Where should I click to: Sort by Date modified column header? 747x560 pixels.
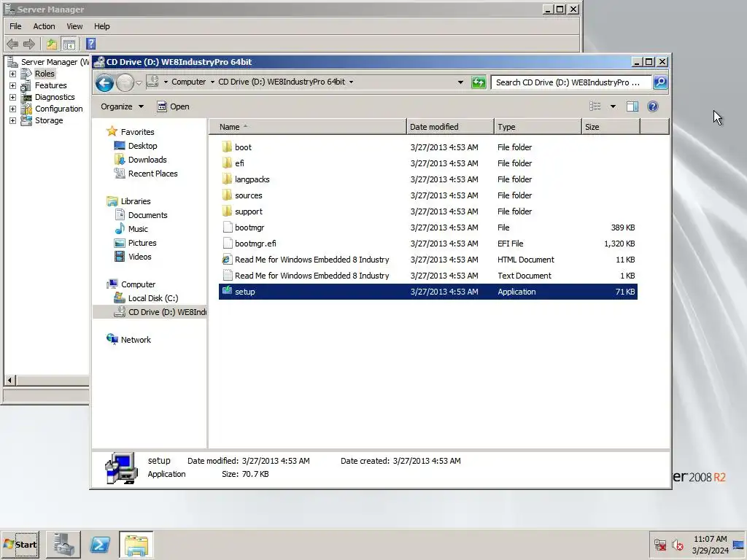coord(450,127)
